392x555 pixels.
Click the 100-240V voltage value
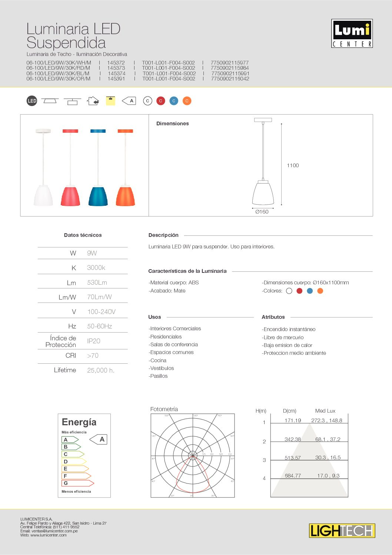[102, 312]
